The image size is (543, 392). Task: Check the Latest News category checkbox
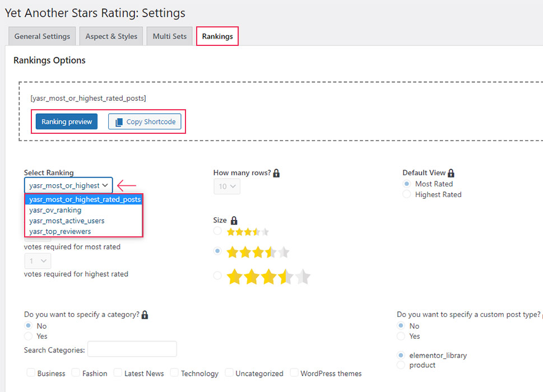118,372
